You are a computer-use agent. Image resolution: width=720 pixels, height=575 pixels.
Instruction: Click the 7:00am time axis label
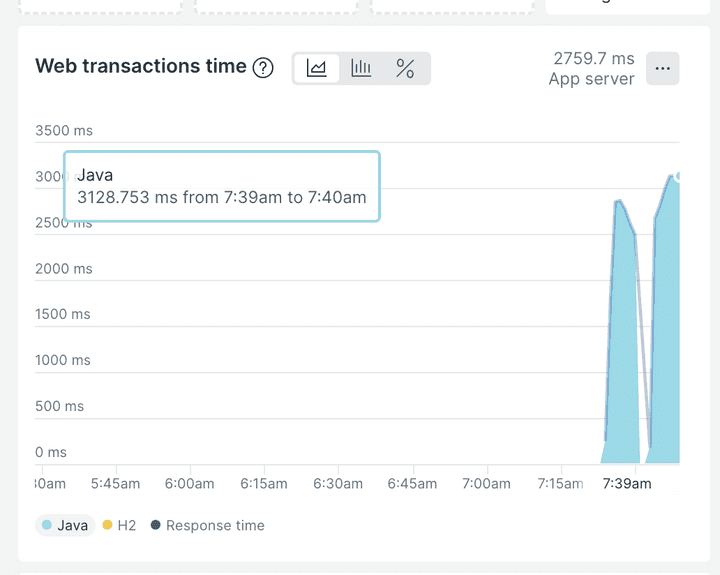(486, 484)
